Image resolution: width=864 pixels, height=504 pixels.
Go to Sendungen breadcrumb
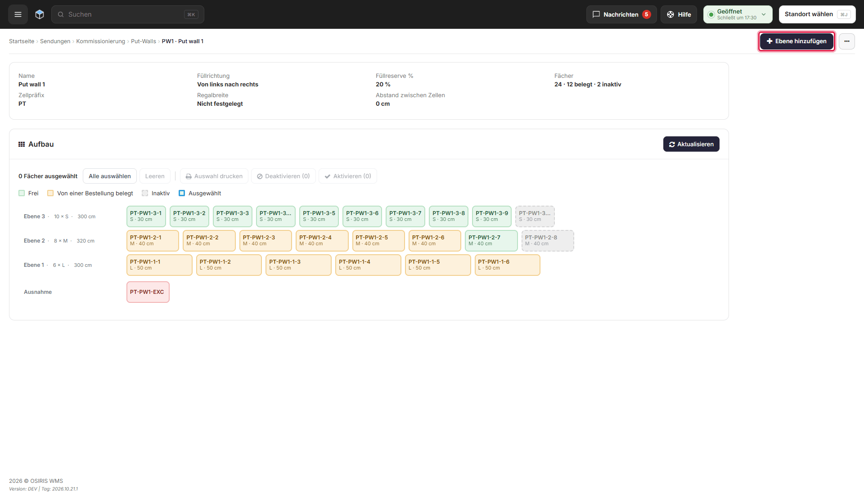(55, 41)
